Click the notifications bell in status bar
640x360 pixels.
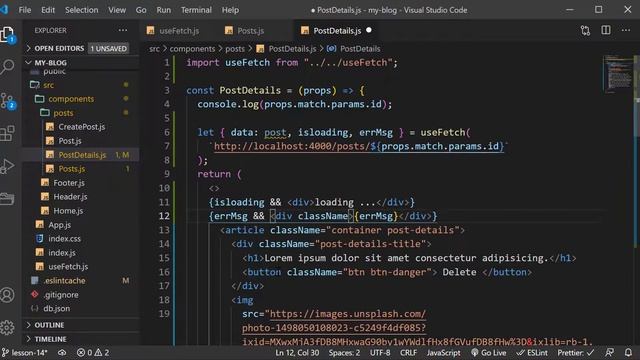click(628, 352)
